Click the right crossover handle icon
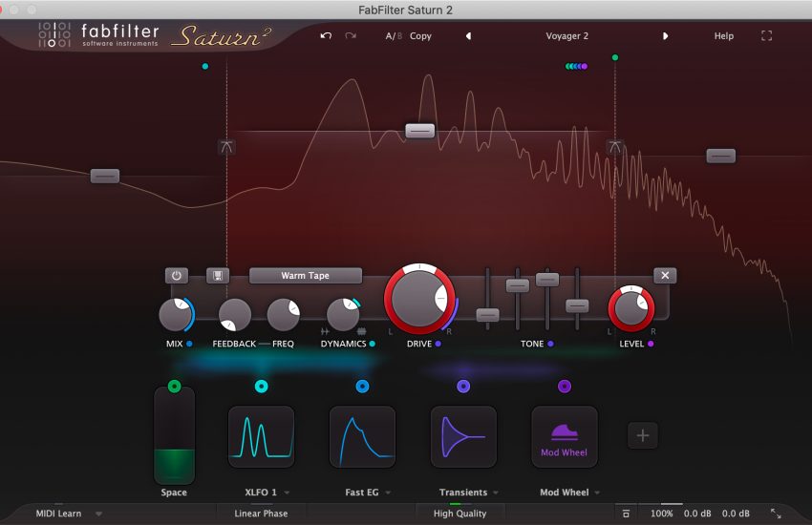Screen dimensions: 812x525 point(614,147)
